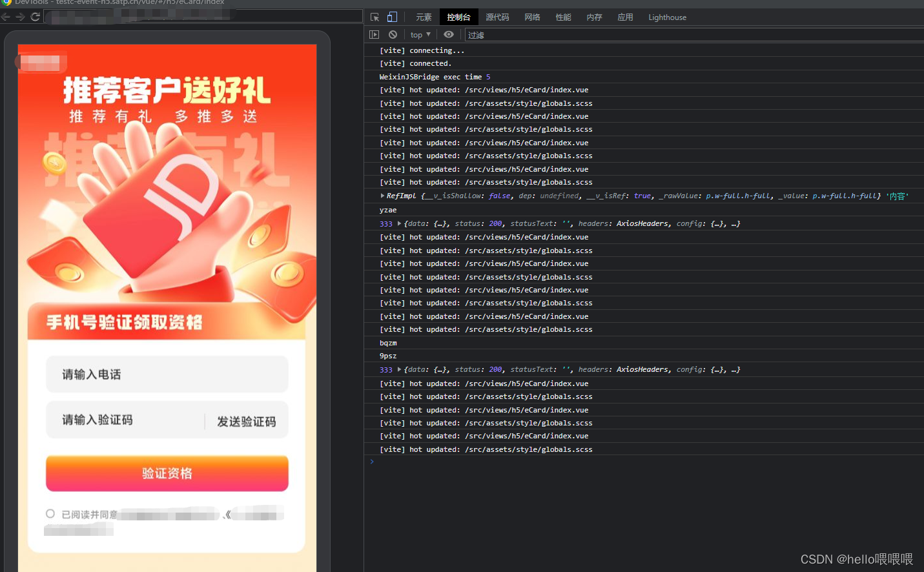Go forward in the browser
924x572 pixels.
pos(20,17)
